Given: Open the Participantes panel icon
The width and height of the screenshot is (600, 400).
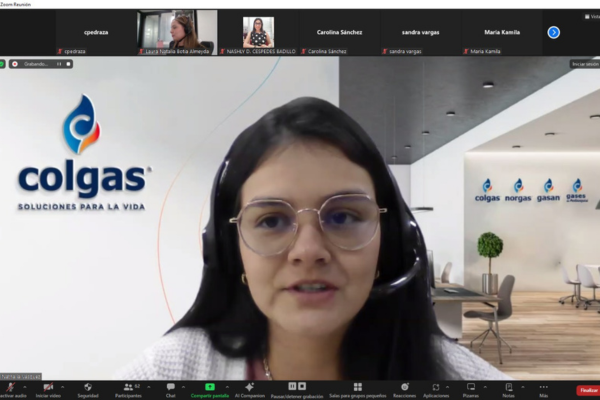Looking at the screenshot, I should coord(129,387).
